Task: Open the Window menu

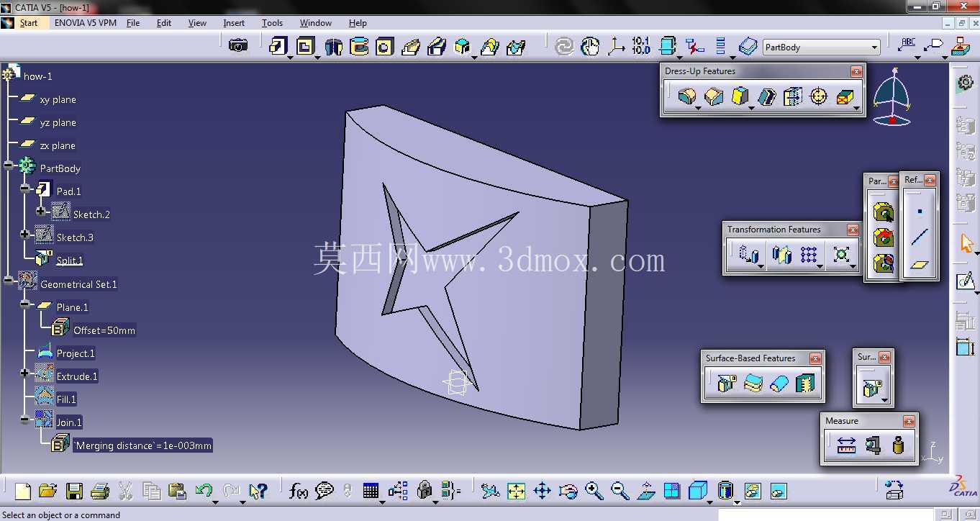Action: 316,23
